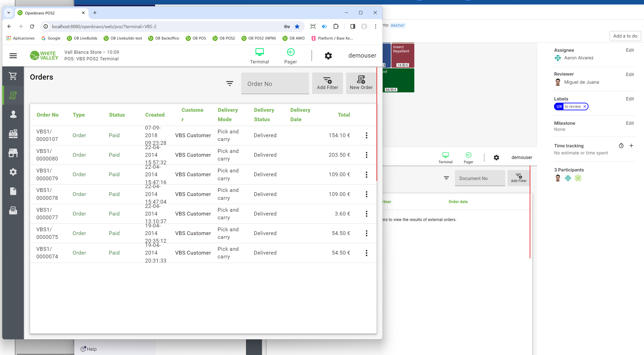Viewport: 644px width, 355px height.
Task: Click the Add Filter button
Action: 327,83
